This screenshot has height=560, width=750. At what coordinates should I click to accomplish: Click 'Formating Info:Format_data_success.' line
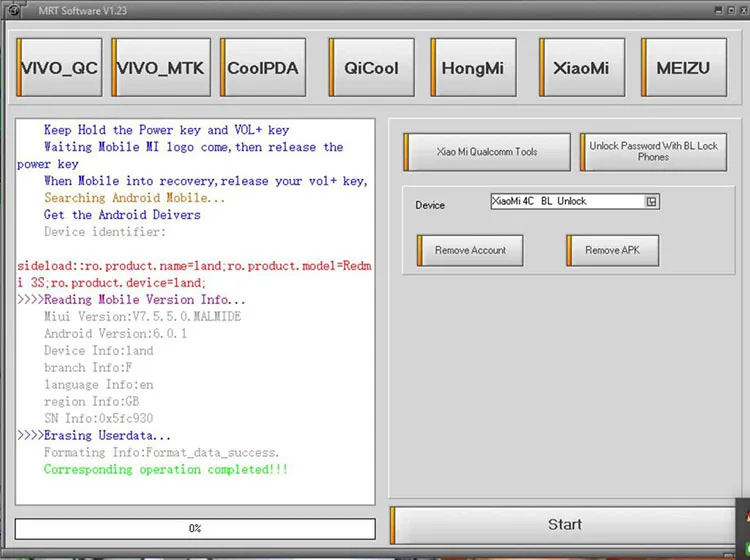[161, 452]
